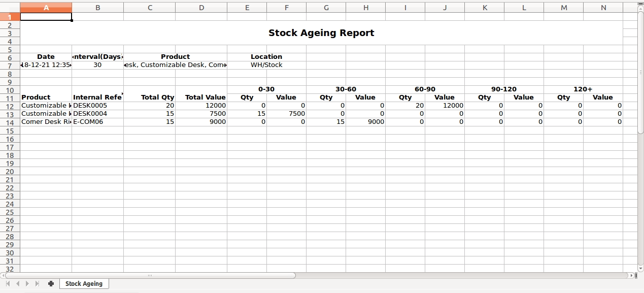Jump to the first sheet tab arrow
Image resolution: width=644 pixels, height=293 pixels.
(x=8, y=284)
